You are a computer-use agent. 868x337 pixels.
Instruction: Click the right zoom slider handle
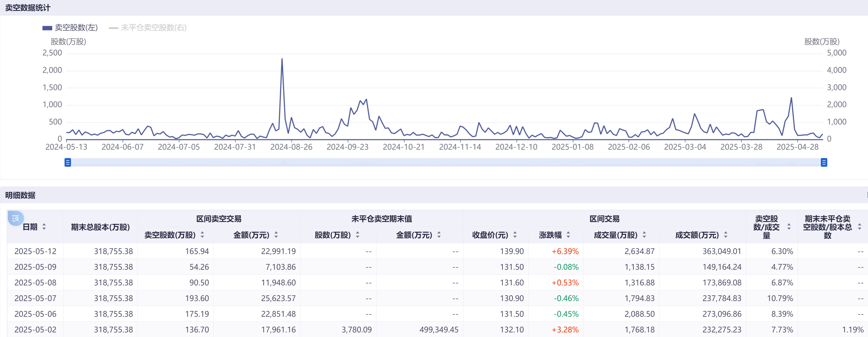(824, 163)
